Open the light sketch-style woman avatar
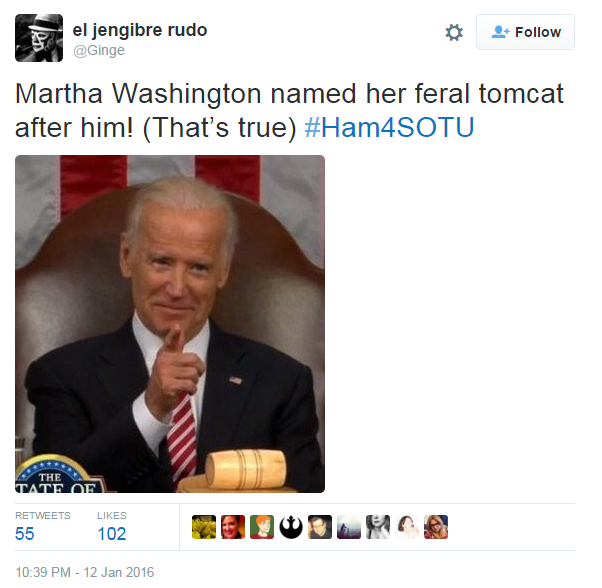 click(407, 527)
